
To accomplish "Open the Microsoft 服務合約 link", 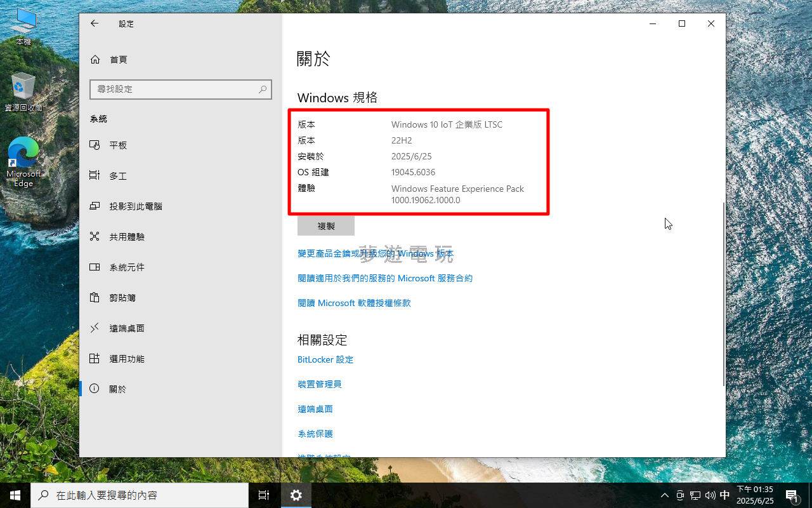I will coord(385,278).
